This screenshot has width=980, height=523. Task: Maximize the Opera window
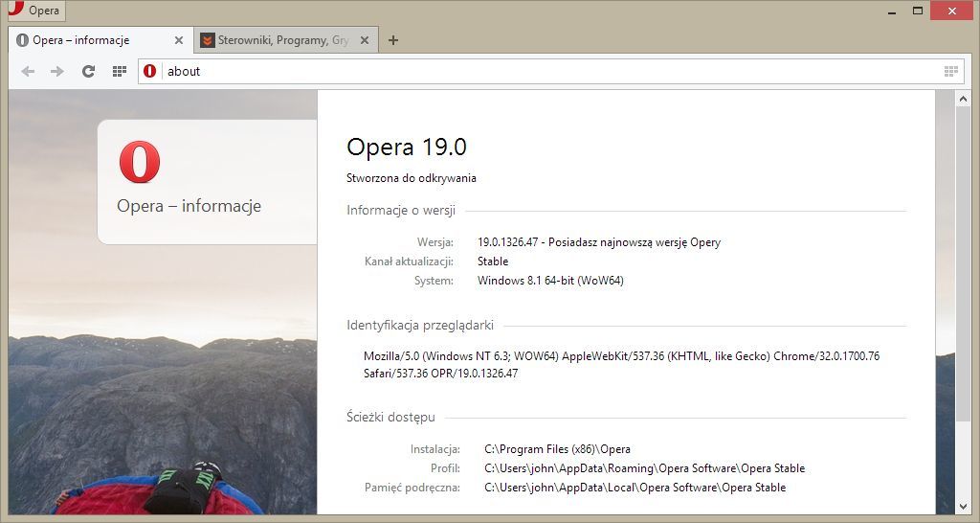[918, 11]
